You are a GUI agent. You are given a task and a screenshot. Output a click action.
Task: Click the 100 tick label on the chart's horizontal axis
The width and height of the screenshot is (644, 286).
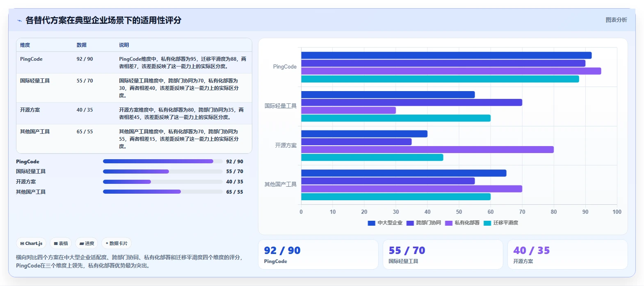point(617,212)
